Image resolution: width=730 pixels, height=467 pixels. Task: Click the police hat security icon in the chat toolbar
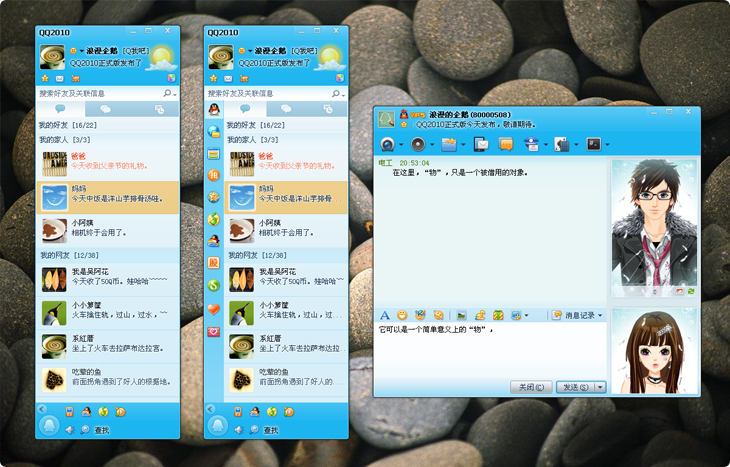pyautogui.click(x=531, y=144)
